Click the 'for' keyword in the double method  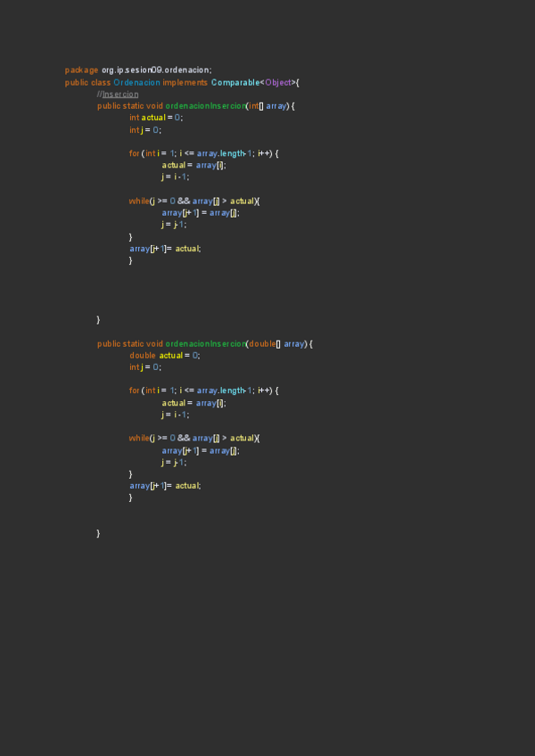click(134, 390)
